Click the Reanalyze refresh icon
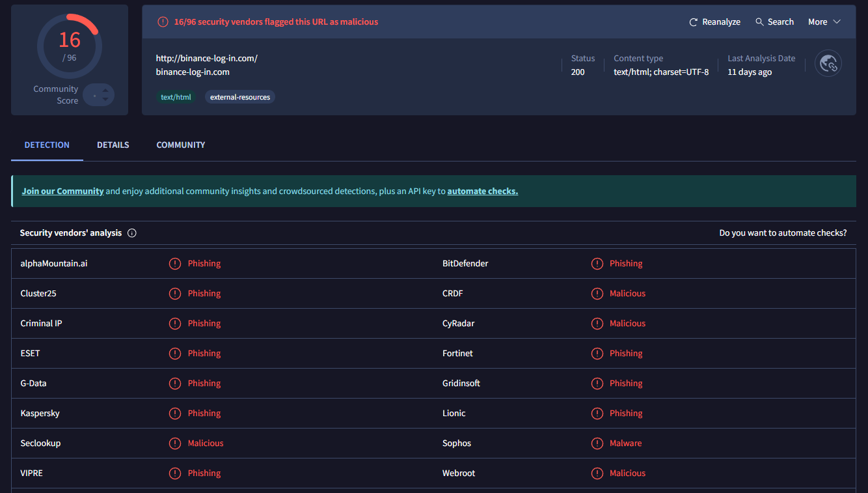868x493 pixels. [694, 22]
